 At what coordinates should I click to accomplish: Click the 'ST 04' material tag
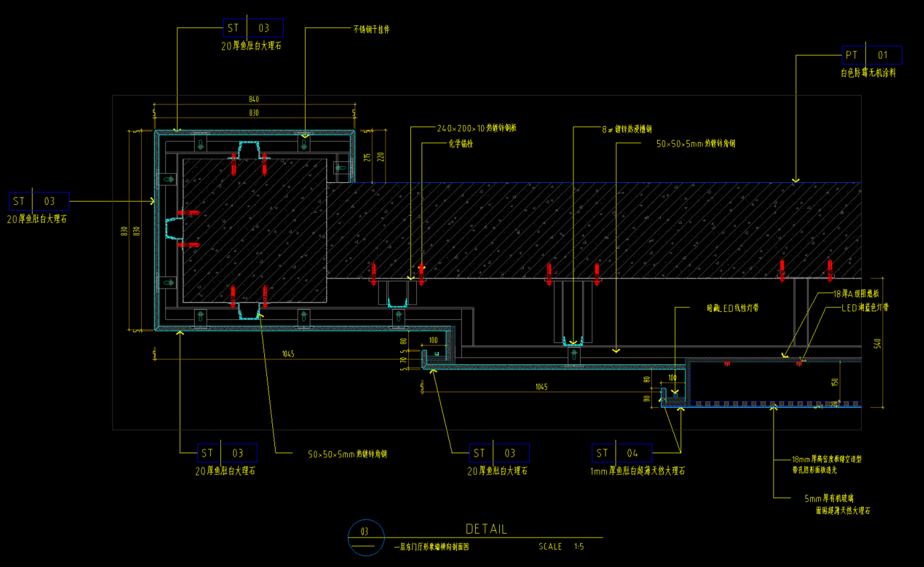[622, 453]
